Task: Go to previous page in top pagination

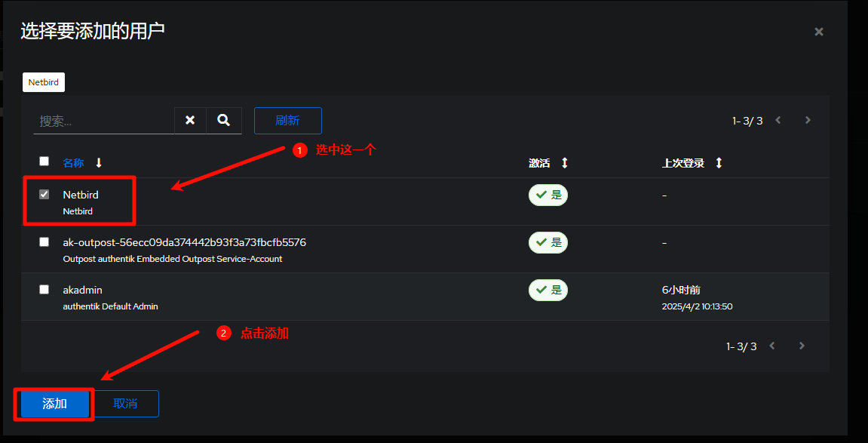Action: 778,121
